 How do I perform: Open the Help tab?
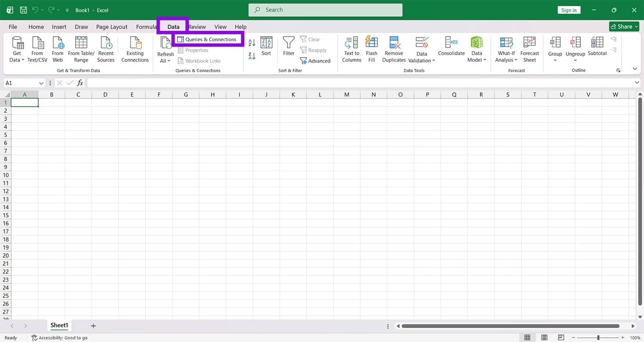pyautogui.click(x=240, y=27)
